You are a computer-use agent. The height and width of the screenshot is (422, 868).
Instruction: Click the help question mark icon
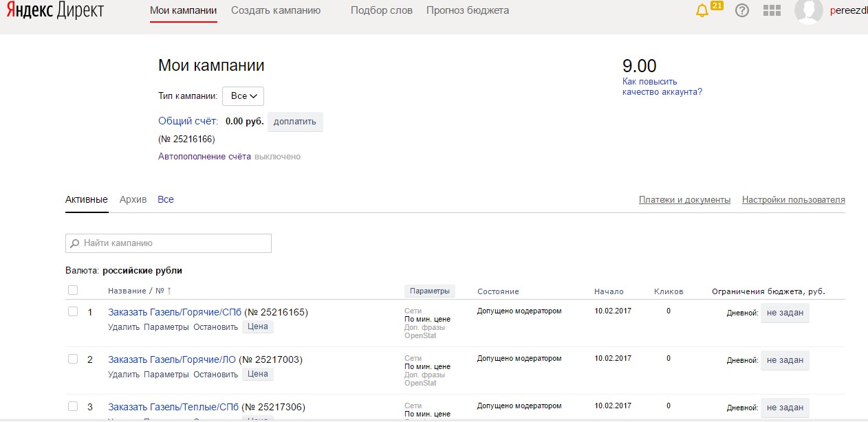click(741, 11)
